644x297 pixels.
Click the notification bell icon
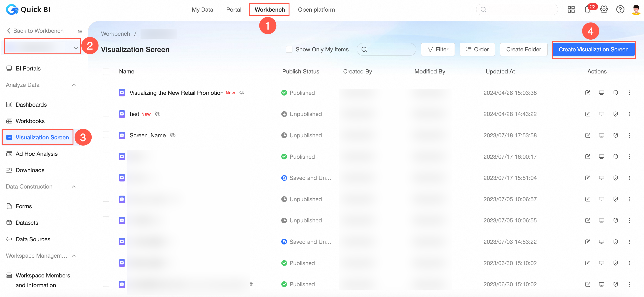(x=587, y=10)
